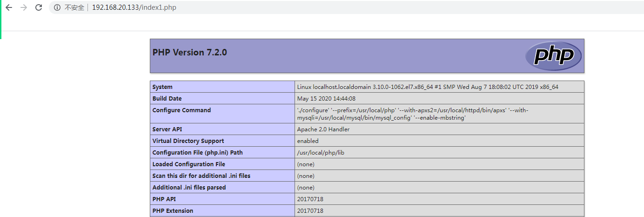This screenshot has width=644, height=217.
Task: Click '20170718' in the PHP API row
Action: [310, 199]
